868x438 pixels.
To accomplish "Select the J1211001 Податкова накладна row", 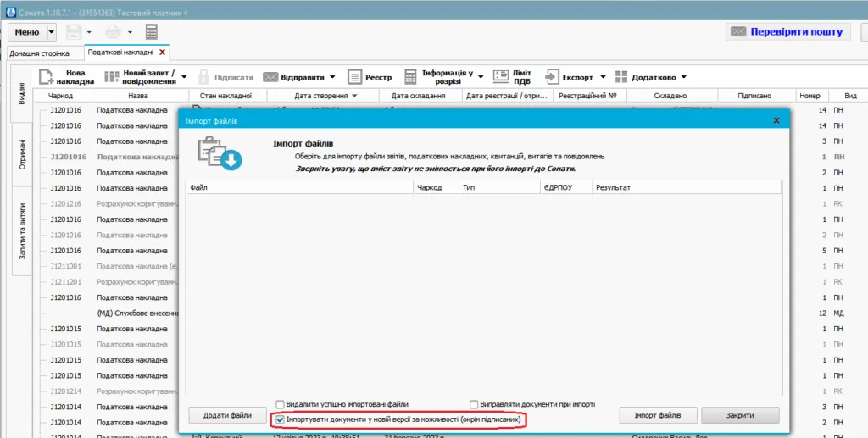I will [108, 267].
